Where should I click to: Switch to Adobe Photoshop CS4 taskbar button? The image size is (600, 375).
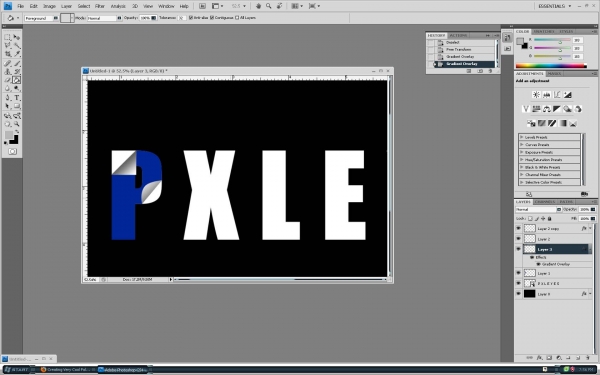click(x=122, y=370)
